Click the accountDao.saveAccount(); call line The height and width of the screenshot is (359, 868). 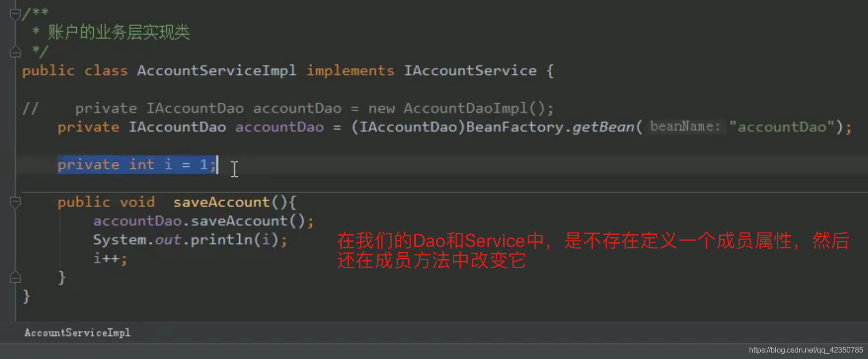tap(203, 221)
